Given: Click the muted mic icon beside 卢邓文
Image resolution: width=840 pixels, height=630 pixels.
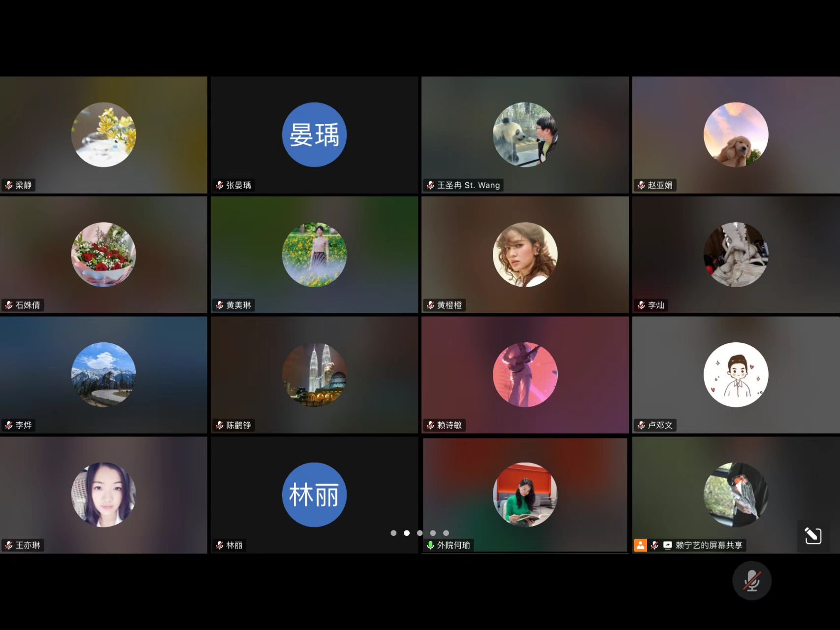Looking at the screenshot, I should tap(641, 425).
